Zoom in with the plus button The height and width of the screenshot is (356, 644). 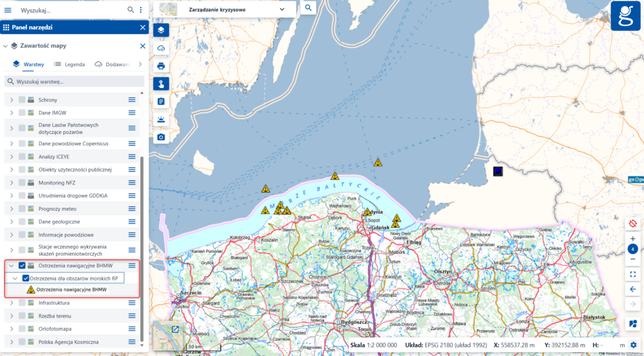[633, 238]
